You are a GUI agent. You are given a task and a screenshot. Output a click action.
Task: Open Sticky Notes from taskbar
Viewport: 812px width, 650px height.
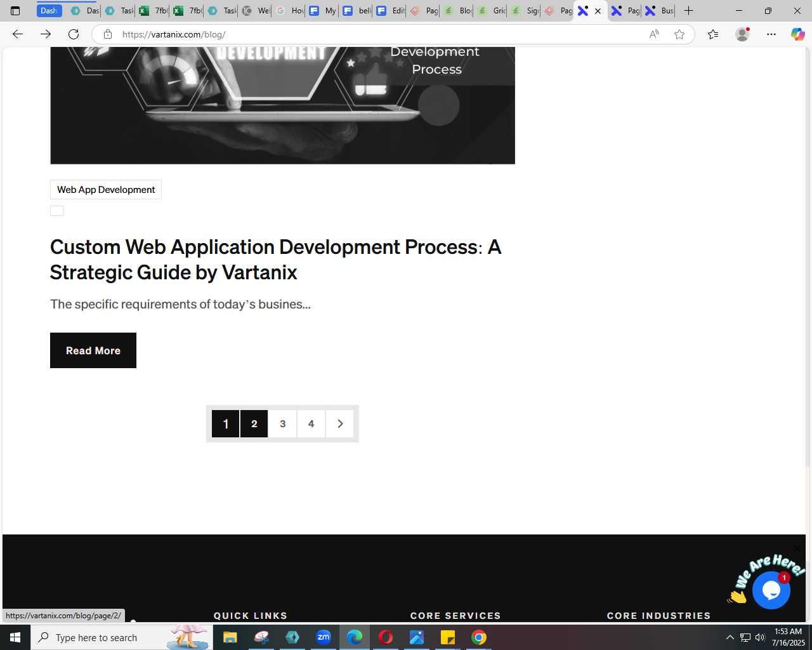(448, 637)
